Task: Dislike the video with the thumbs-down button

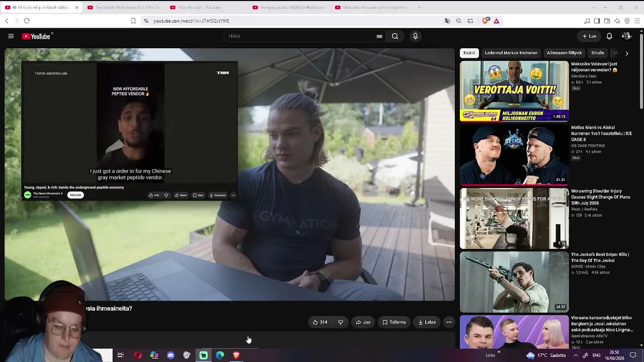Action: [x=341, y=322]
